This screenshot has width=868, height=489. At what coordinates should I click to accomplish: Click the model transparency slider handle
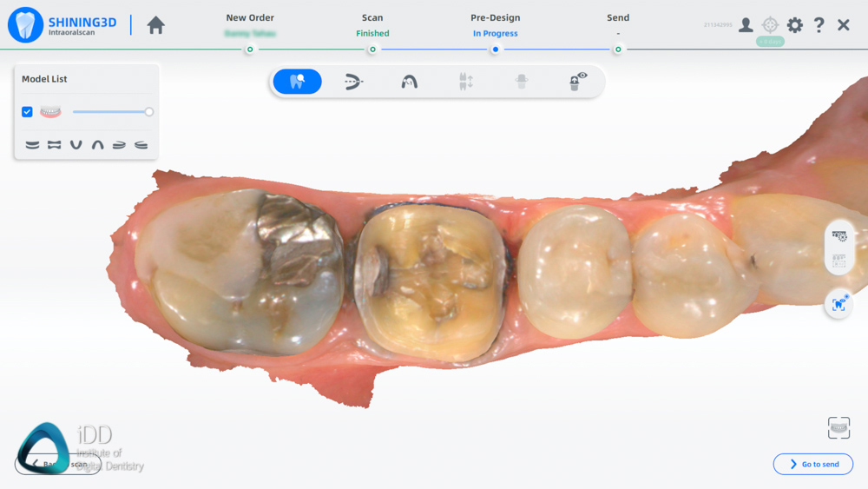click(149, 112)
